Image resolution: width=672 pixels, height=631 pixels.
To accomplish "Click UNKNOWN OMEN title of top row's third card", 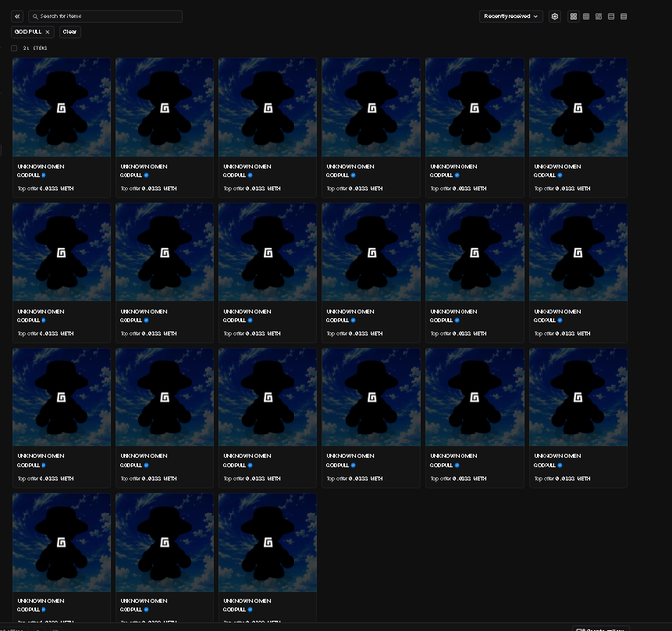I will coord(247,166).
